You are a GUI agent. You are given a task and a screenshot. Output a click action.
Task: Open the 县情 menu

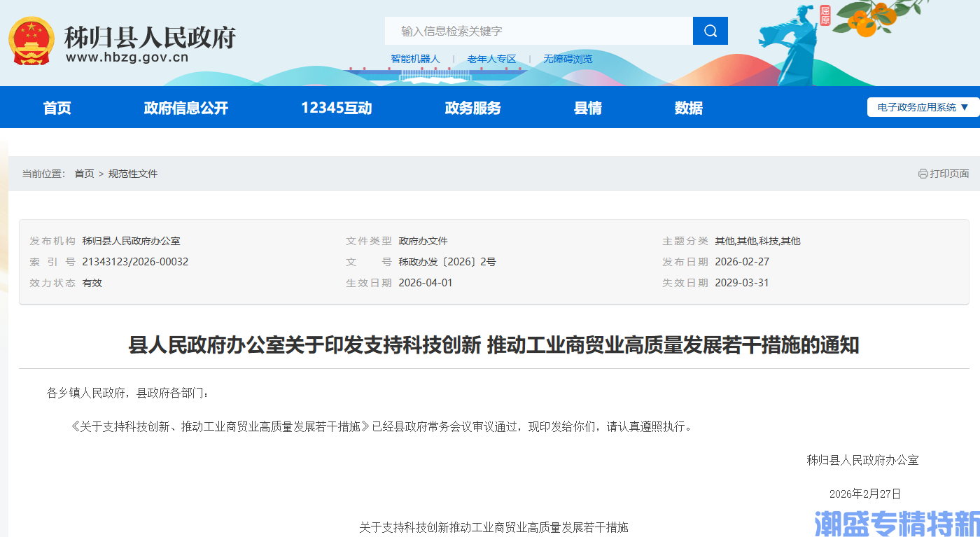588,107
